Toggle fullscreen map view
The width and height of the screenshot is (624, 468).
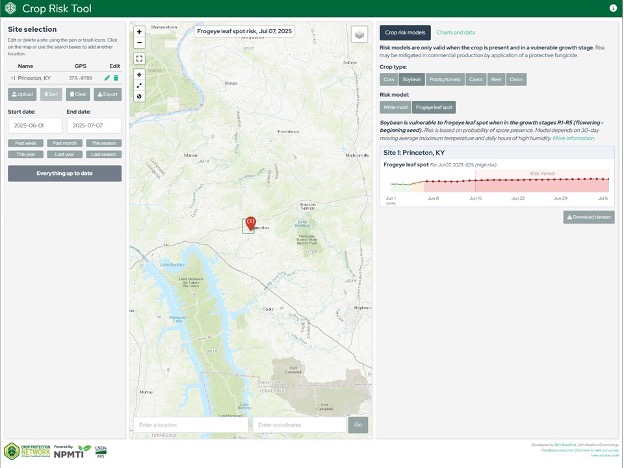pos(139,59)
